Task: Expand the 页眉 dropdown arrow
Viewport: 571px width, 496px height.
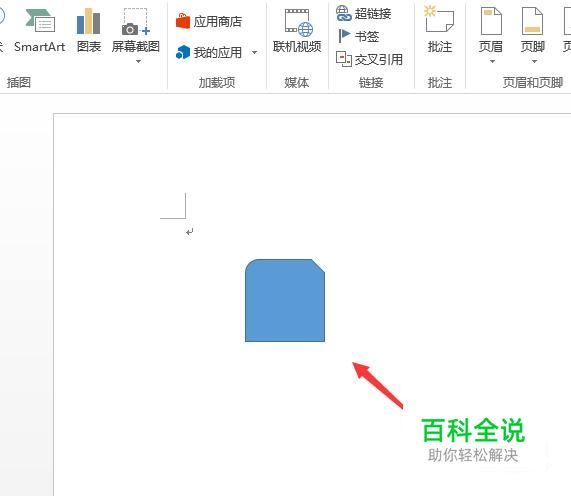Action: [x=492, y=62]
